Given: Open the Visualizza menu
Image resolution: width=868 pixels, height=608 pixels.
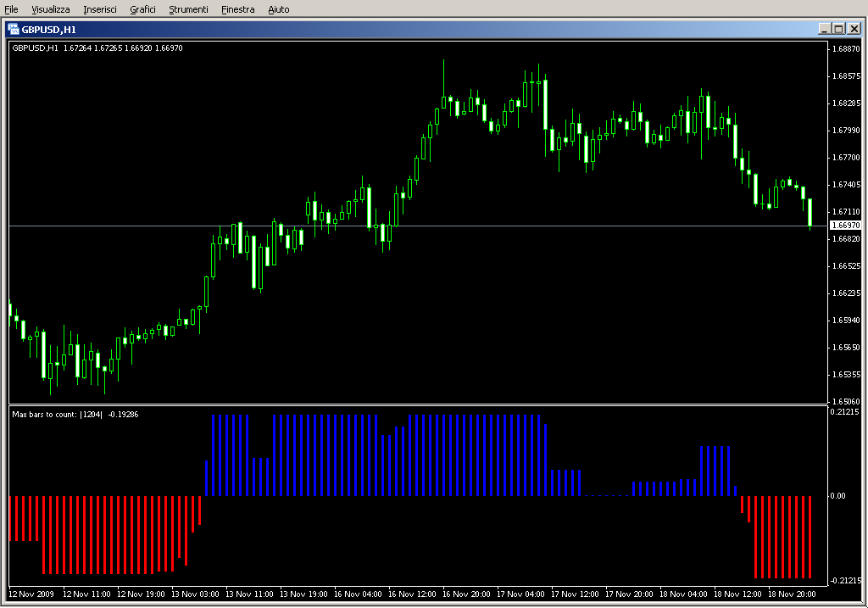Looking at the screenshot, I should coord(50,9).
